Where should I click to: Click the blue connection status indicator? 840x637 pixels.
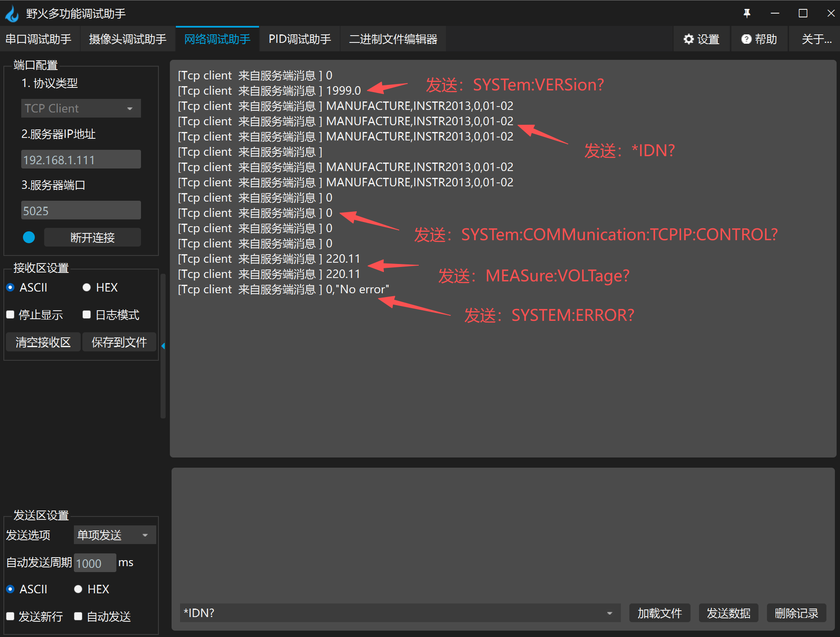tap(29, 237)
